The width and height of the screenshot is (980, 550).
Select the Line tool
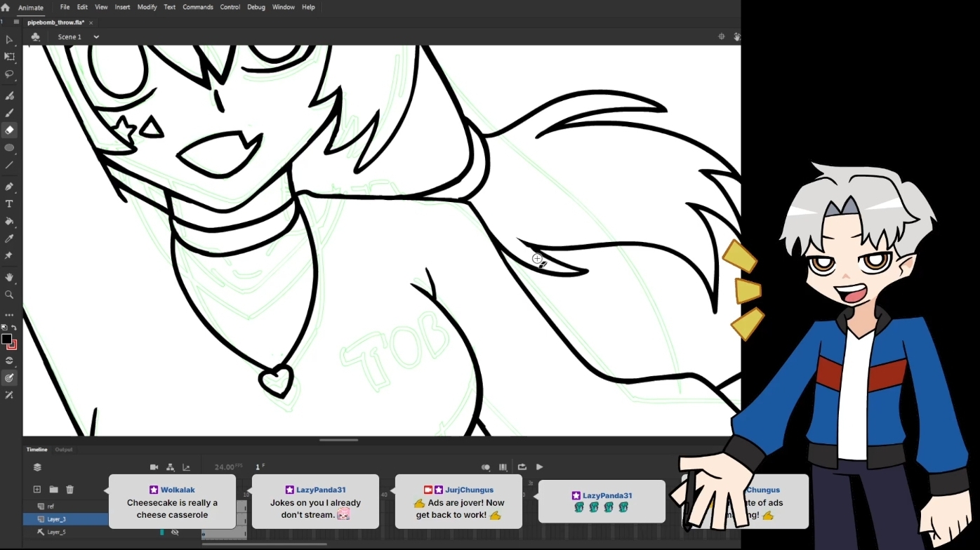point(9,166)
